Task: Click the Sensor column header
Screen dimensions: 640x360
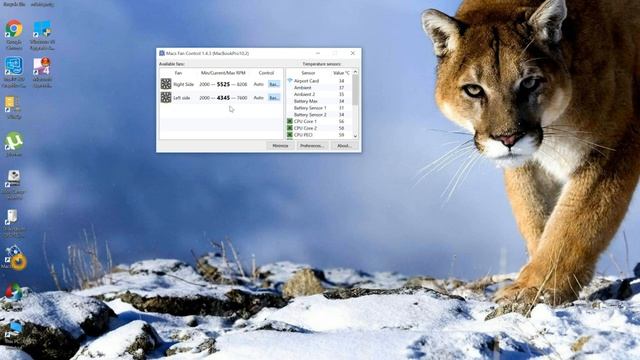Action: coord(308,73)
